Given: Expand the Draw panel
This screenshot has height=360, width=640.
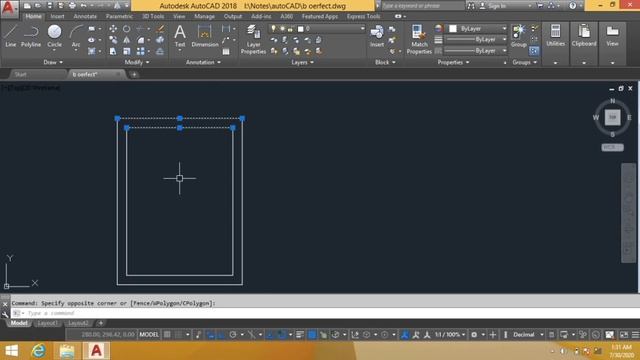Looking at the screenshot, I should pyautogui.click(x=53, y=62).
